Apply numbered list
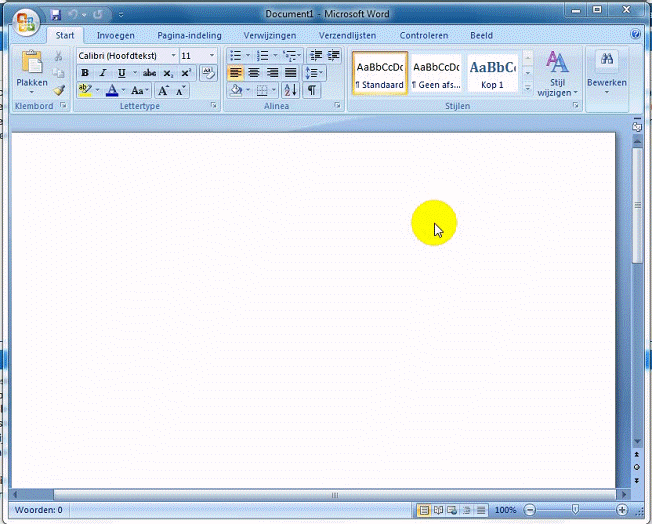 point(263,55)
